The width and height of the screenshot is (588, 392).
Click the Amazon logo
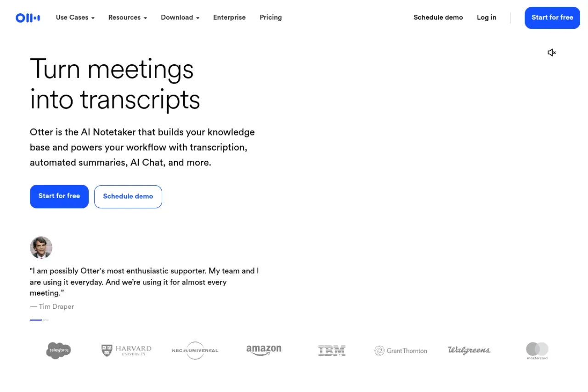point(264,351)
